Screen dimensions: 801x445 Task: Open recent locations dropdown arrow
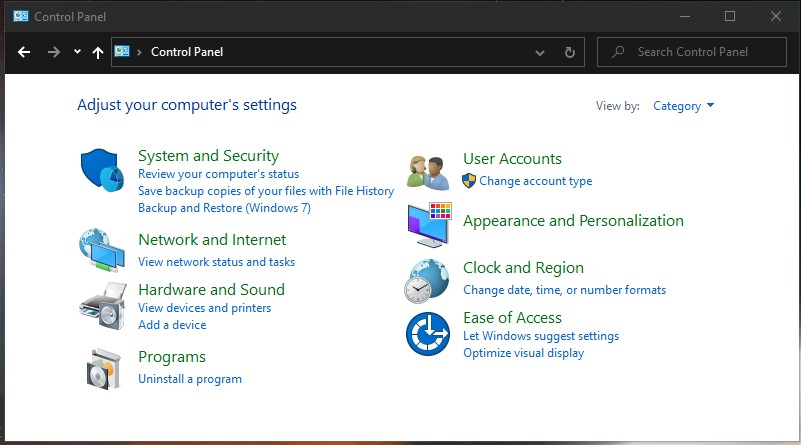point(77,52)
